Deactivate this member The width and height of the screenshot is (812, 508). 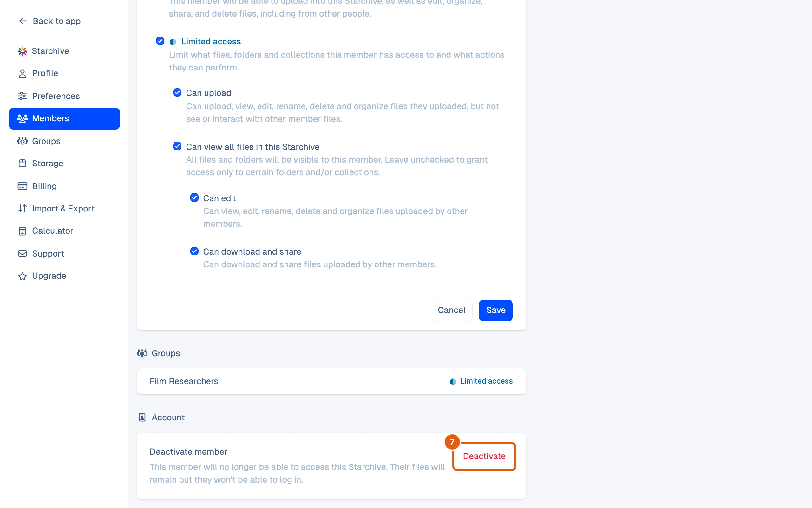tap(484, 456)
